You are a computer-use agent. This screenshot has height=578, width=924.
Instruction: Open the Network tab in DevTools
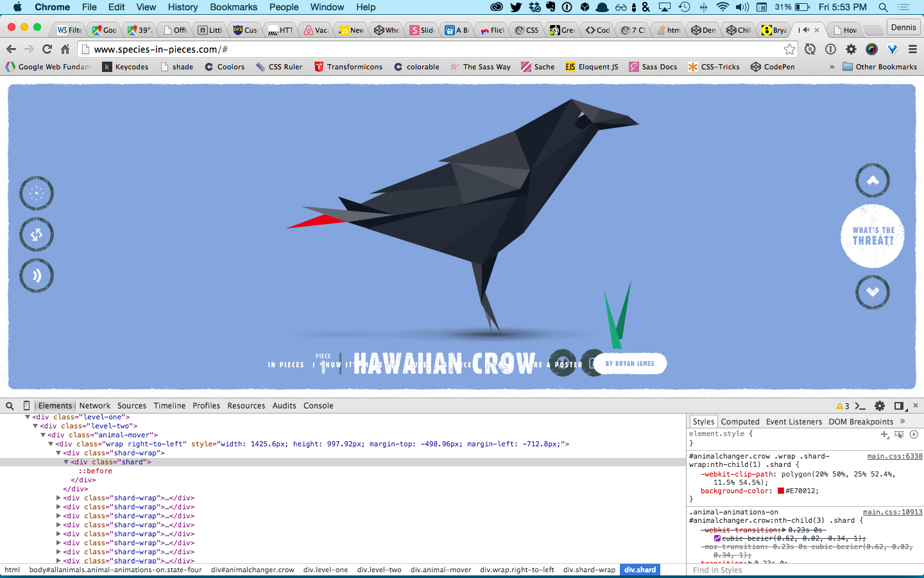[95, 406]
